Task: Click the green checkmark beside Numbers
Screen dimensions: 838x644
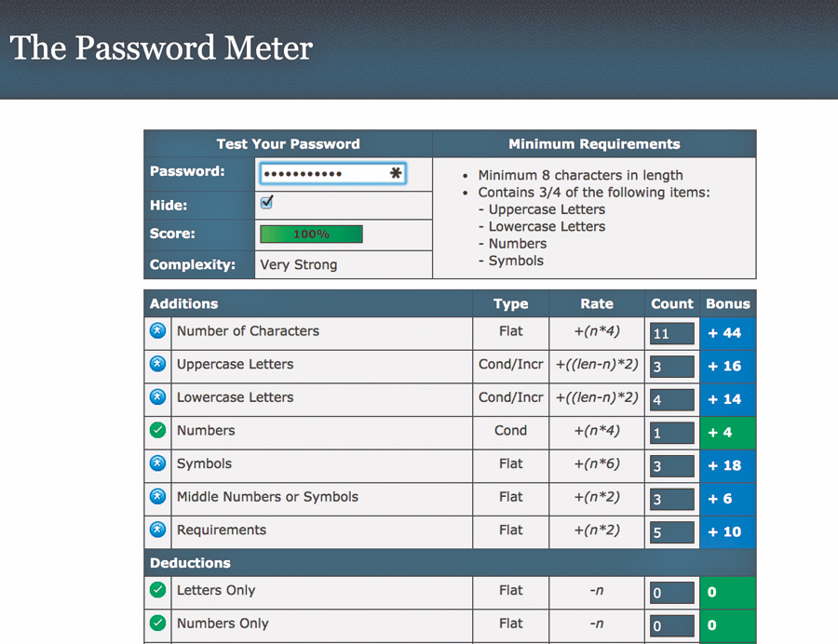Action: click(x=157, y=430)
